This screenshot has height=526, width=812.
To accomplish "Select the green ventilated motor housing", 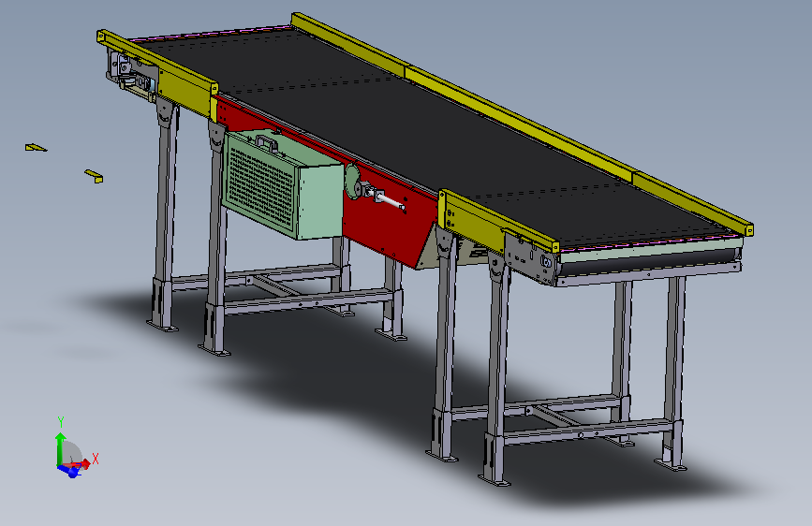I will 282,186.
